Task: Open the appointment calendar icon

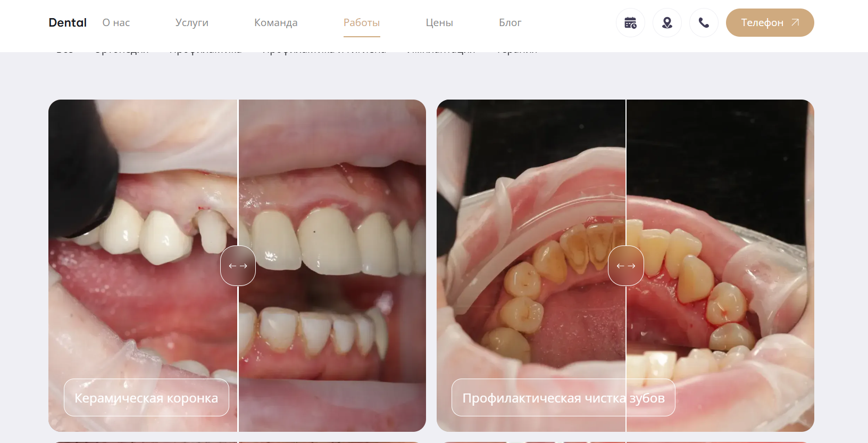Action: coord(630,23)
